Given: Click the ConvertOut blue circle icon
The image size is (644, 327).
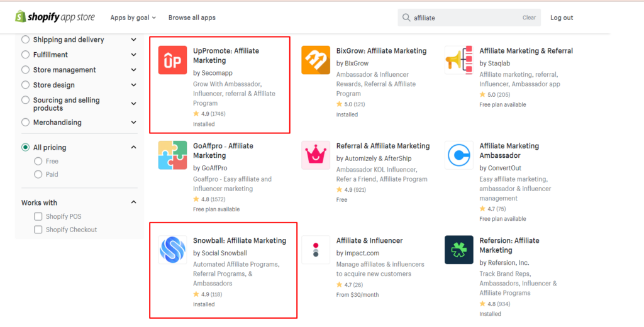Looking at the screenshot, I should coord(458,155).
